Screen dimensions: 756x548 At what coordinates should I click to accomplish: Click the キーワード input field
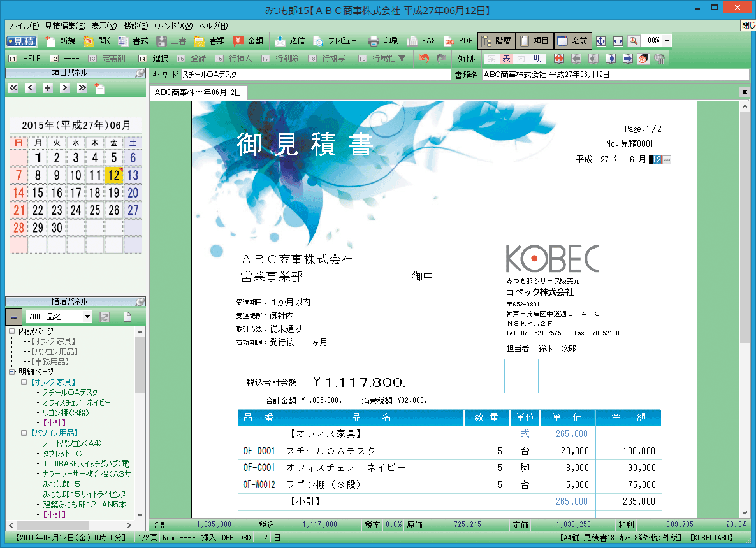coord(316,75)
